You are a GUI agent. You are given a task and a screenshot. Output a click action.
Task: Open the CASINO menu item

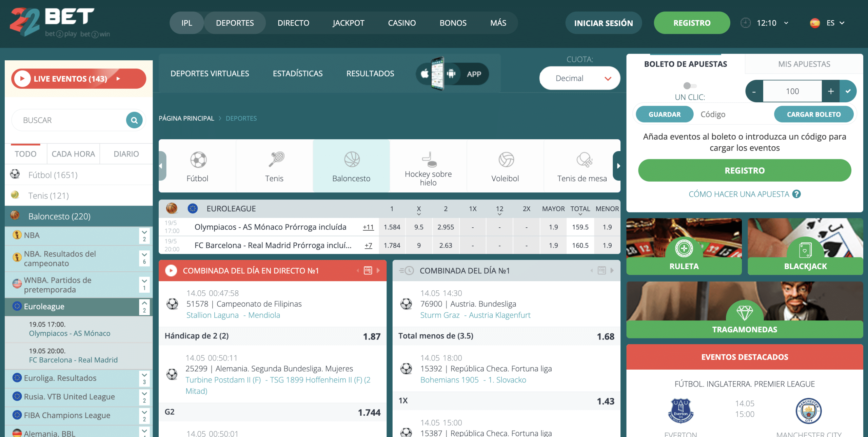[x=402, y=23]
